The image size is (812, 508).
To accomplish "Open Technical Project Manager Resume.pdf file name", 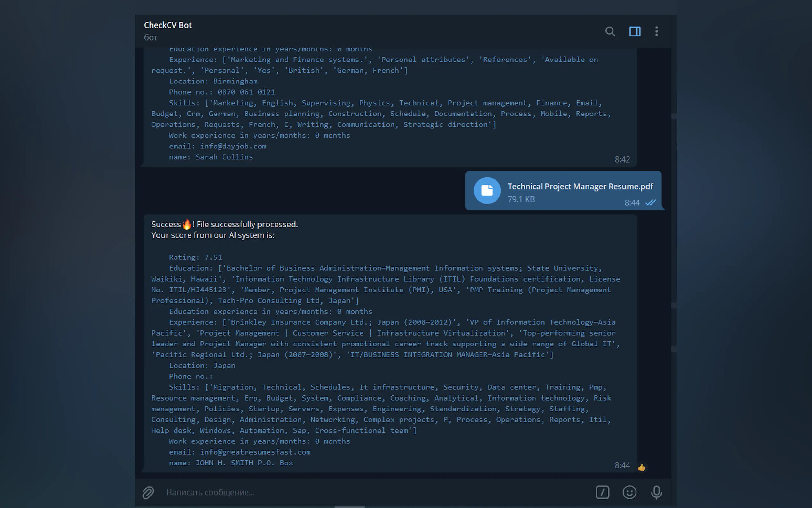I will tap(580, 187).
